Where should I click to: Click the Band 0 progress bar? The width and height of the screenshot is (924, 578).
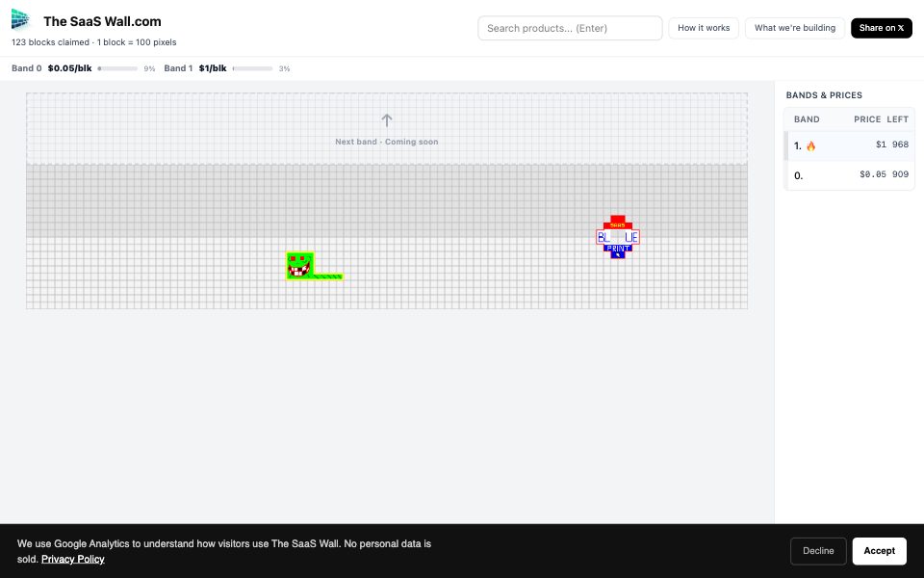coord(117,68)
